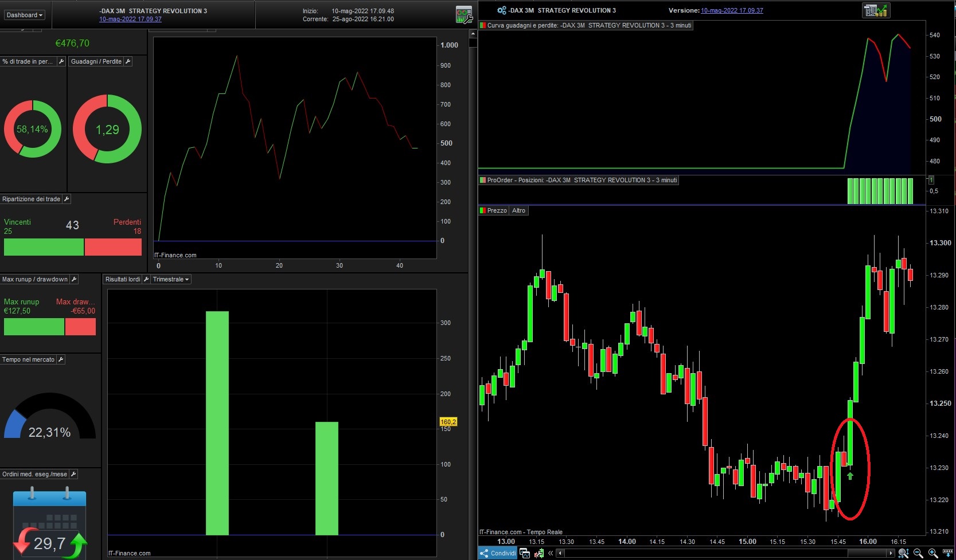Image resolution: width=956 pixels, height=560 pixels.
Task: Click the 22,31% time in market gauge
Action: pyautogui.click(x=50, y=416)
